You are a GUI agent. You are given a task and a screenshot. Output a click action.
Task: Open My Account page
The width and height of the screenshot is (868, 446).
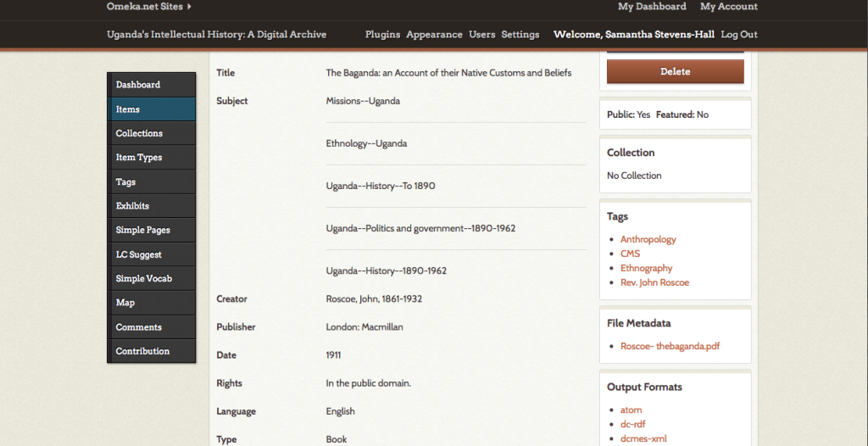click(x=728, y=7)
